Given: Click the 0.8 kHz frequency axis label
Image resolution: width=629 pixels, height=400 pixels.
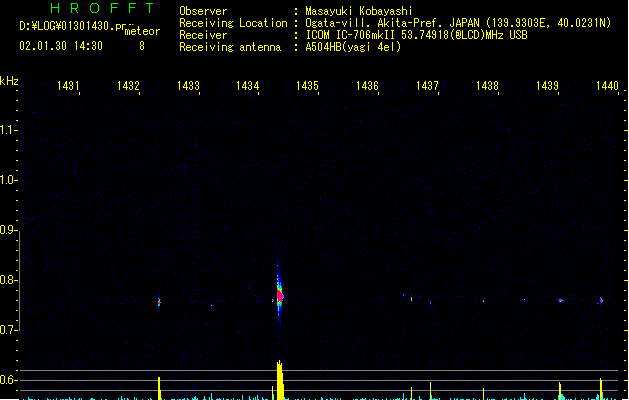Looking at the screenshot, I should pos(8,280).
